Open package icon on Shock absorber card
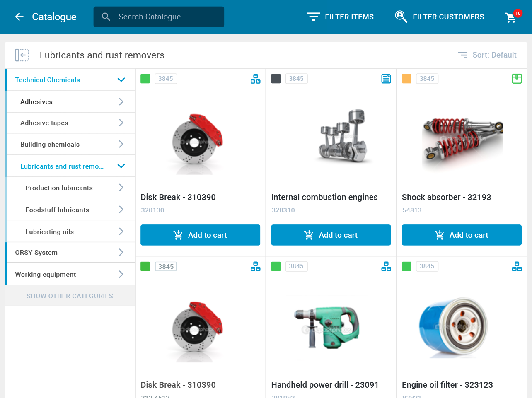The height and width of the screenshot is (398, 532). coord(517,79)
